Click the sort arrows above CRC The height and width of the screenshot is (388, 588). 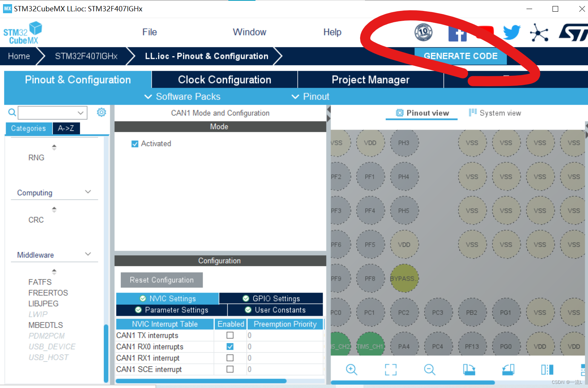pos(54,209)
